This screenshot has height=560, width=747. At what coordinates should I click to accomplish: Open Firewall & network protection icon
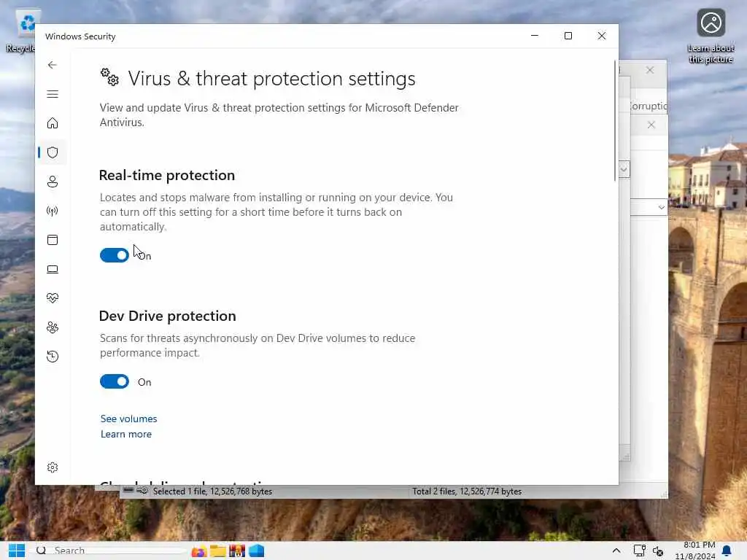click(53, 211)
